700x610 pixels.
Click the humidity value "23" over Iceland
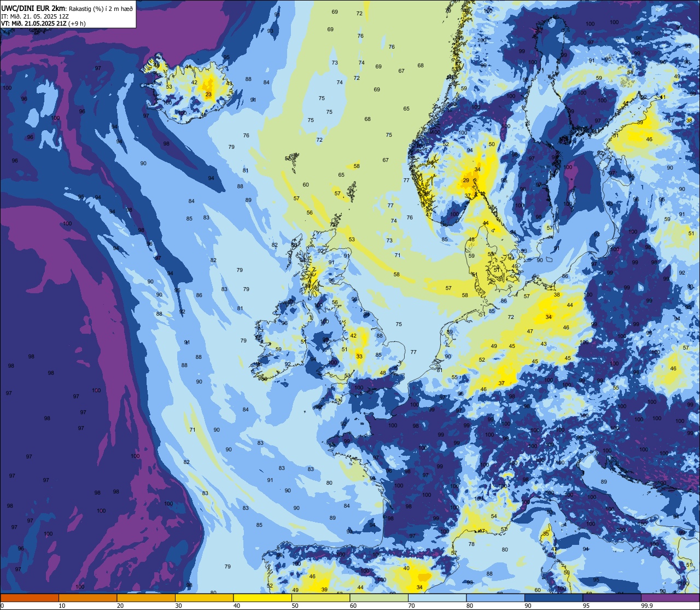coord(208,95)
